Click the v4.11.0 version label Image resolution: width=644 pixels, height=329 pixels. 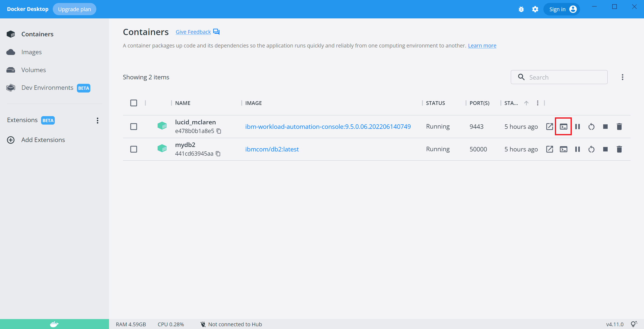(x=615, y=324)
